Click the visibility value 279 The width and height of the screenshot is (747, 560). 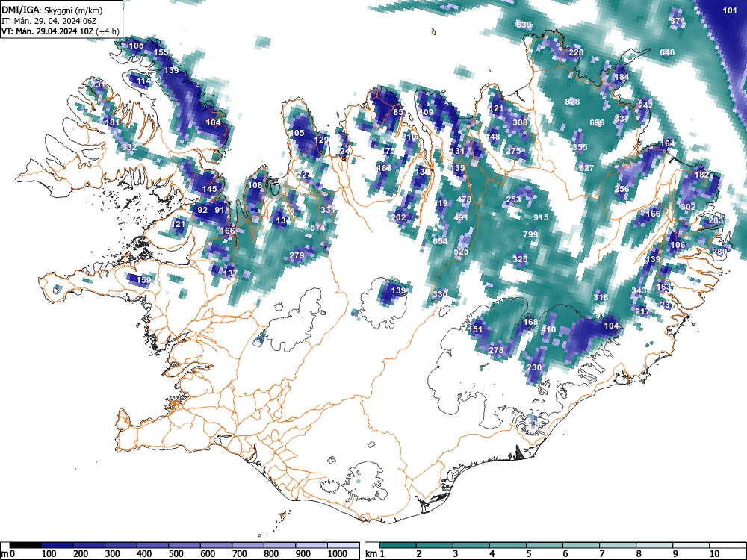tap(297, 255)
